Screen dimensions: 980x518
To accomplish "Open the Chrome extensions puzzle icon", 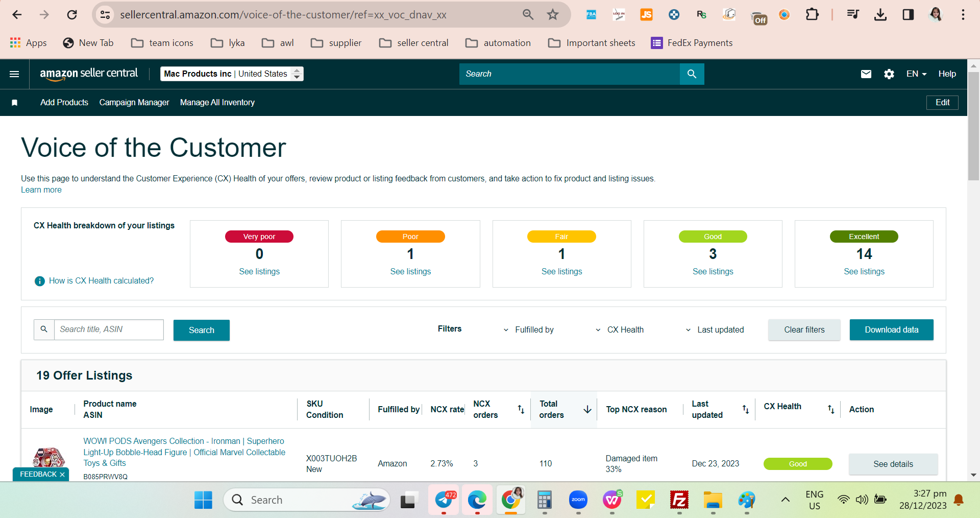I will (812, 15).
